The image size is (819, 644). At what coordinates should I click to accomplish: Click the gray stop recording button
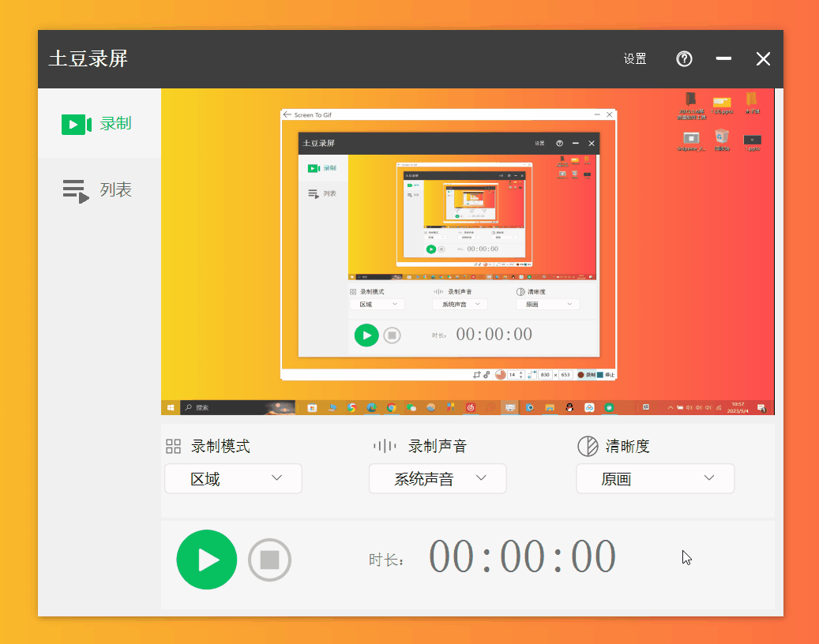[x=269, y=560]
